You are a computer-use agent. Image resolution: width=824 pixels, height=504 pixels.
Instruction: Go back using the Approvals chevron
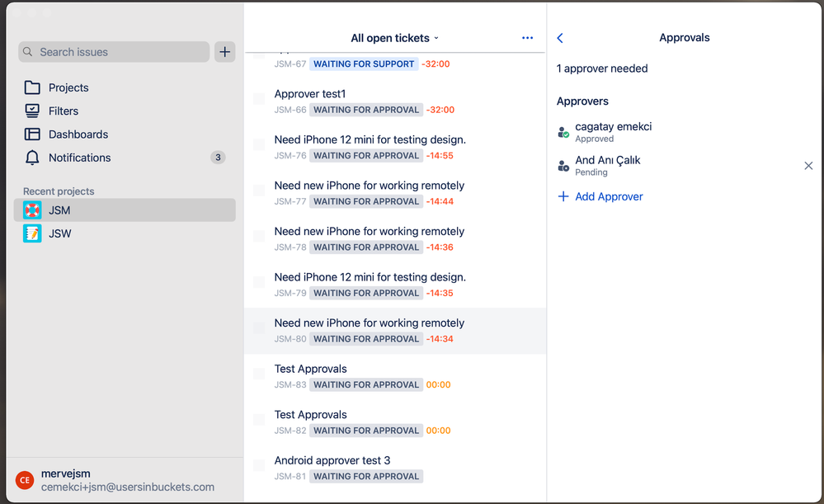[x=560, y=38]
